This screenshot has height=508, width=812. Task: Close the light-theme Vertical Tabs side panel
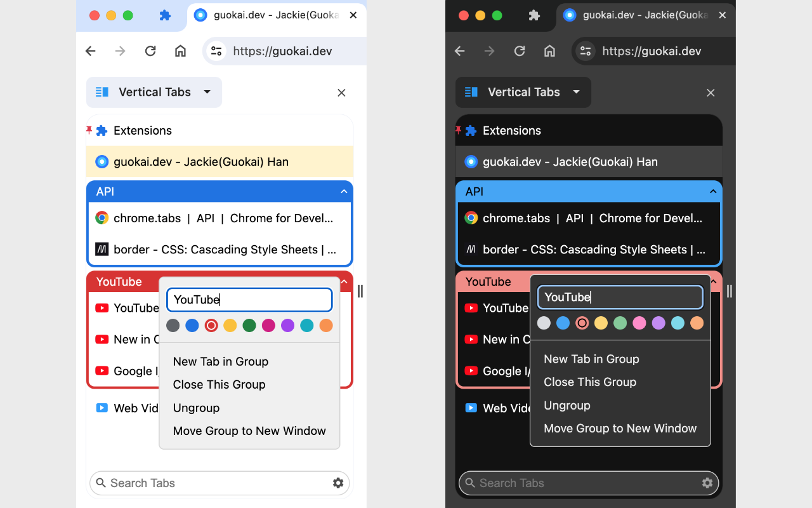click(341, 93)
